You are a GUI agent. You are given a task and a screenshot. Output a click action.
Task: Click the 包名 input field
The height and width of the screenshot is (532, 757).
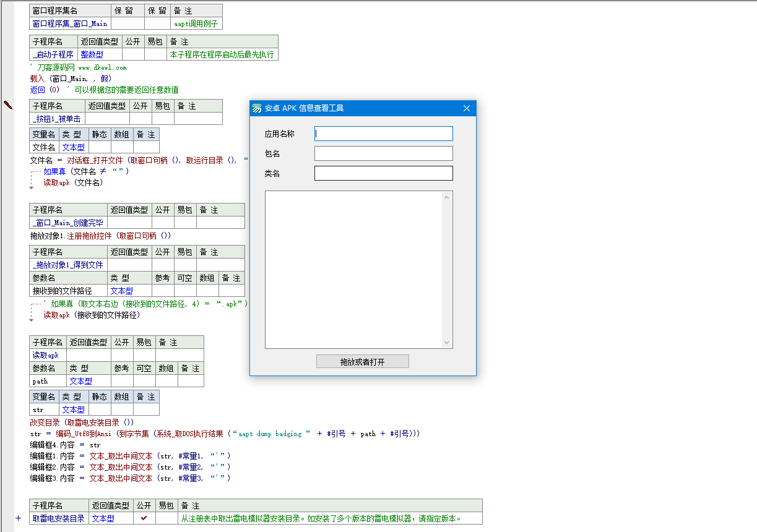point(383,153)
